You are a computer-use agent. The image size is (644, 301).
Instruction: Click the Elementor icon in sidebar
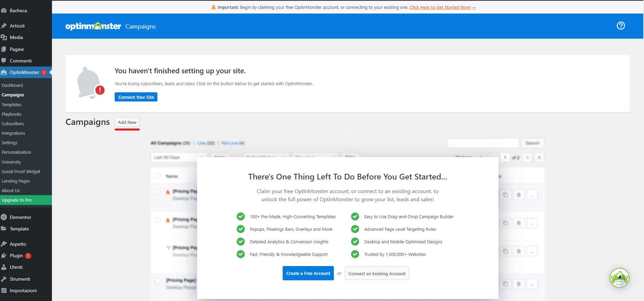4,217
